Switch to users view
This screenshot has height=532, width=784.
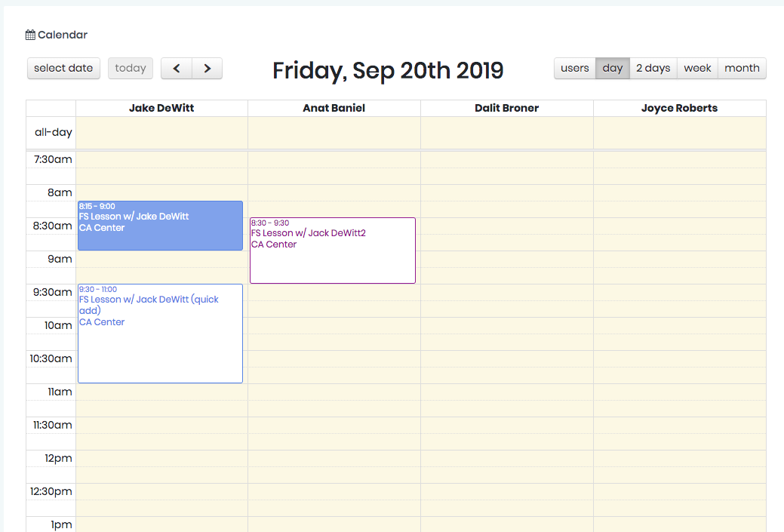click(575, 68)
